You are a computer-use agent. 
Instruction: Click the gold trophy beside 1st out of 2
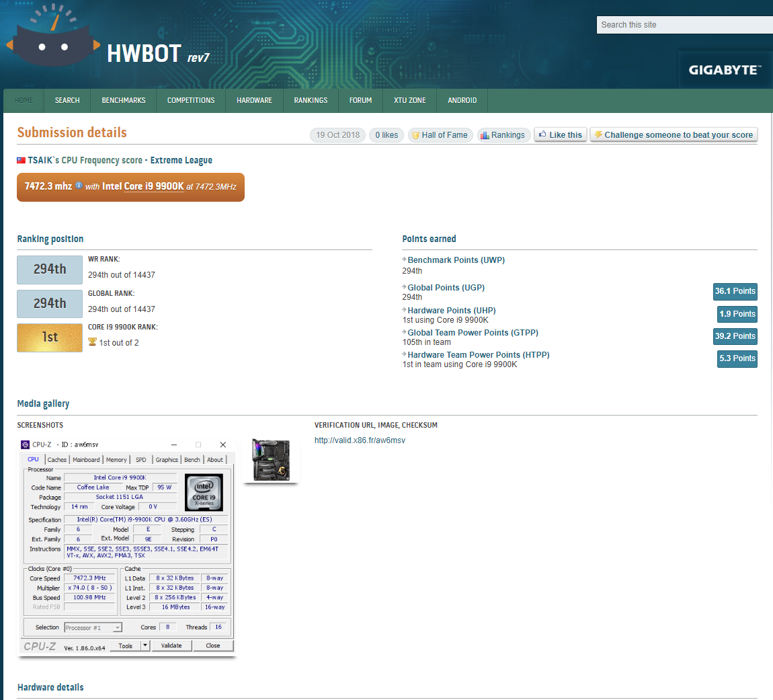[x=92, y=342]
